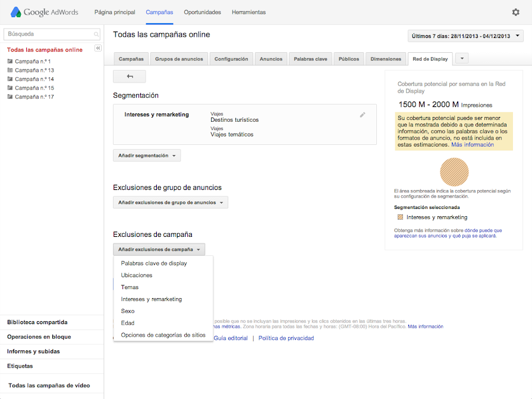Open the extra tabs dropdown arrow
Viewport: 532px width, 399px height.
pos(461,58)
